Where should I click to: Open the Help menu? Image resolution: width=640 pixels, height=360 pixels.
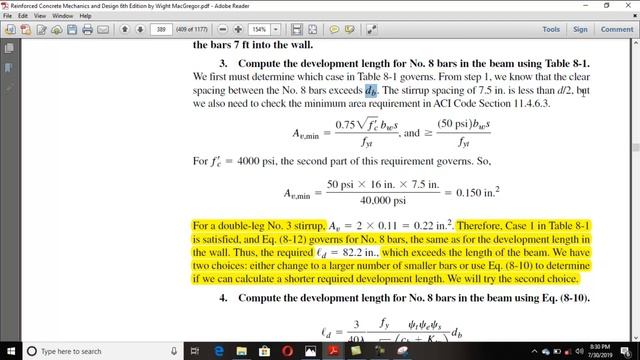(85, 16)
